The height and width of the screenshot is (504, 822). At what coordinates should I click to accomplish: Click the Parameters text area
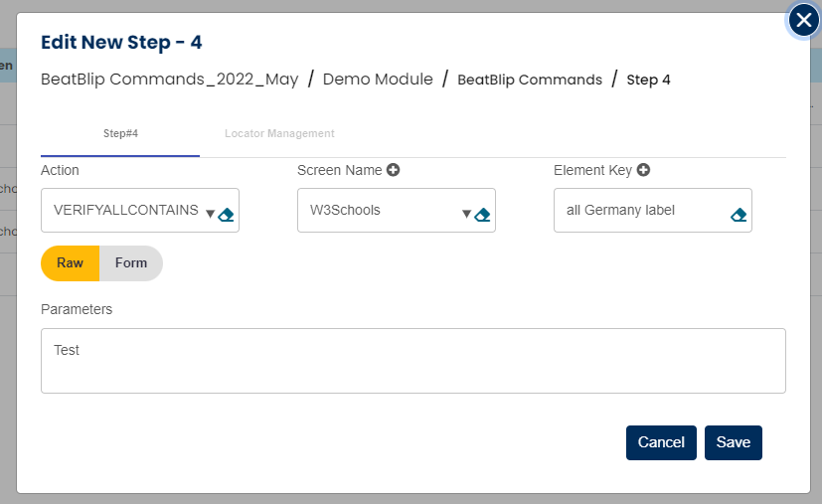[x=412, y=361]
